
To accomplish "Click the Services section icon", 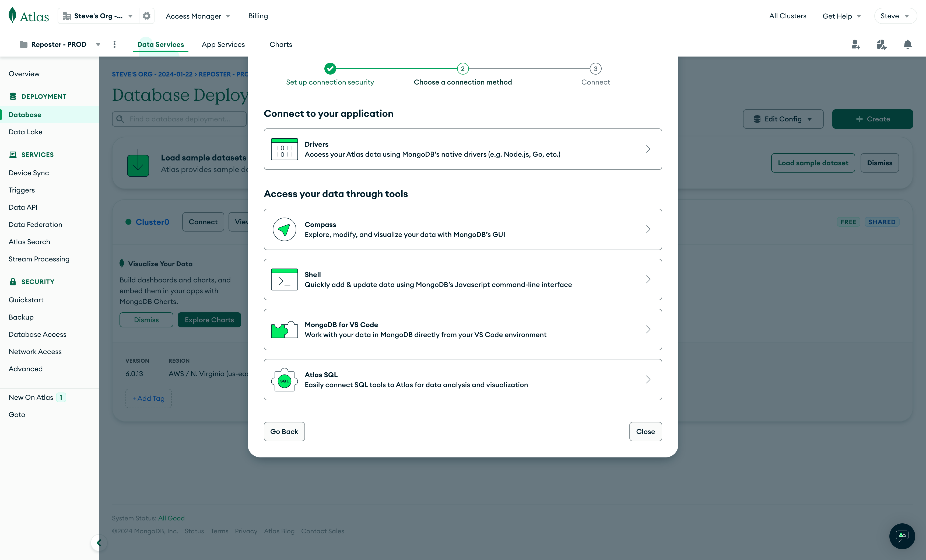I will click(x=13, y=155).
